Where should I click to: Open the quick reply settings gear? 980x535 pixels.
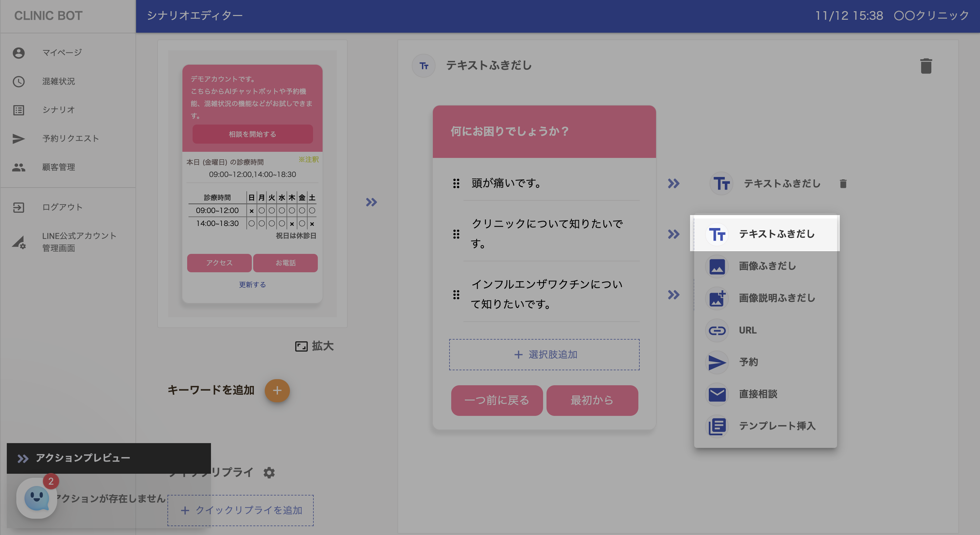click(x=269, y=472)
